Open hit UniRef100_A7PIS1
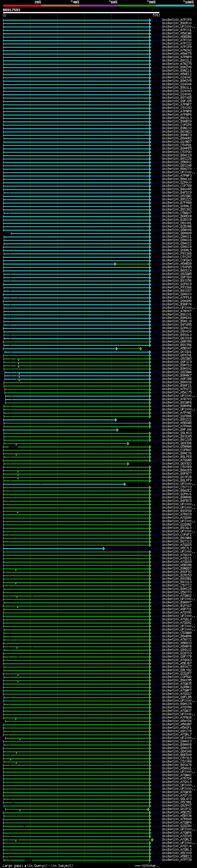 click(x=177, y=30)
